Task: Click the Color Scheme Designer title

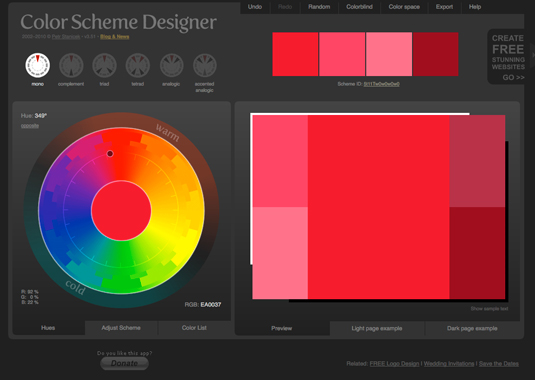Action: point(118,22)
